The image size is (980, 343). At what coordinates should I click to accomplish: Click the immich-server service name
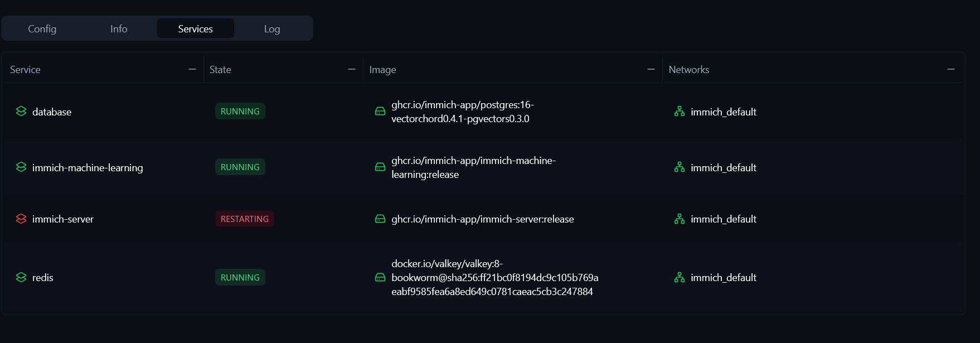click(63, 219)
